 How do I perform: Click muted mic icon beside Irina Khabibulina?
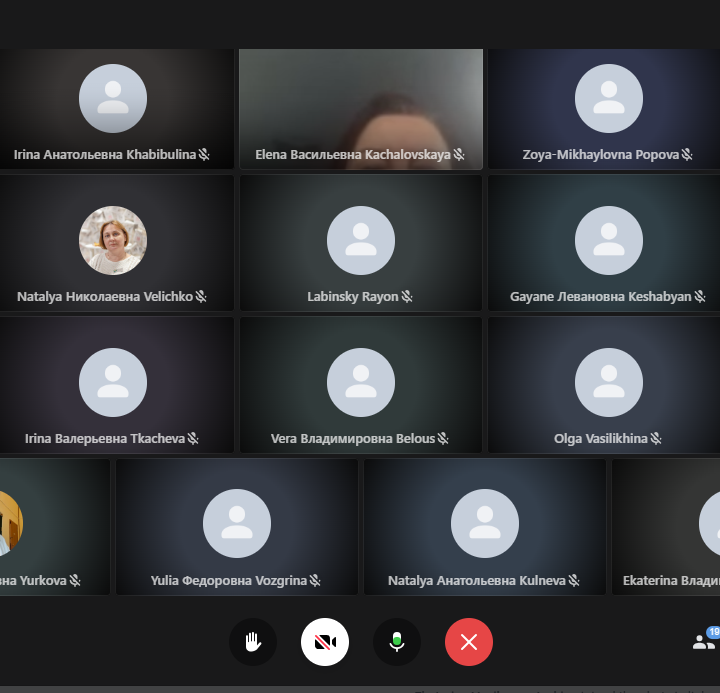click(x=204, y=155)
